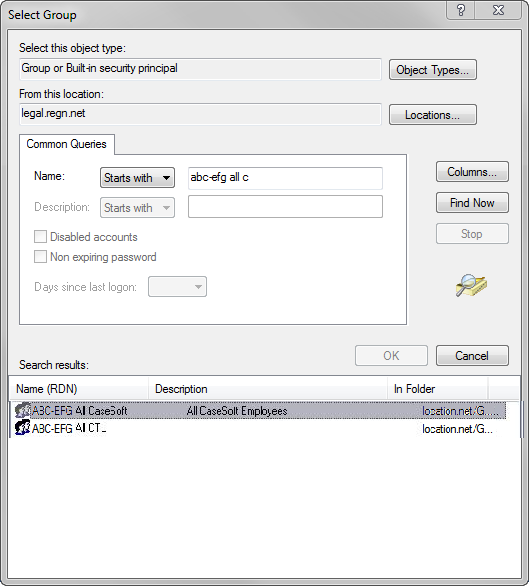The height and width of the screenshot is (586, 530).
Task: Click the ABC-EFG All CT group icon
Action: coord(22,428)
